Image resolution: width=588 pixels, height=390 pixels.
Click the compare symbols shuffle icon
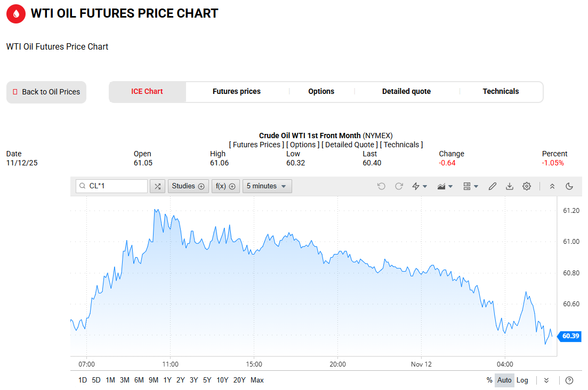coord(157,186)
